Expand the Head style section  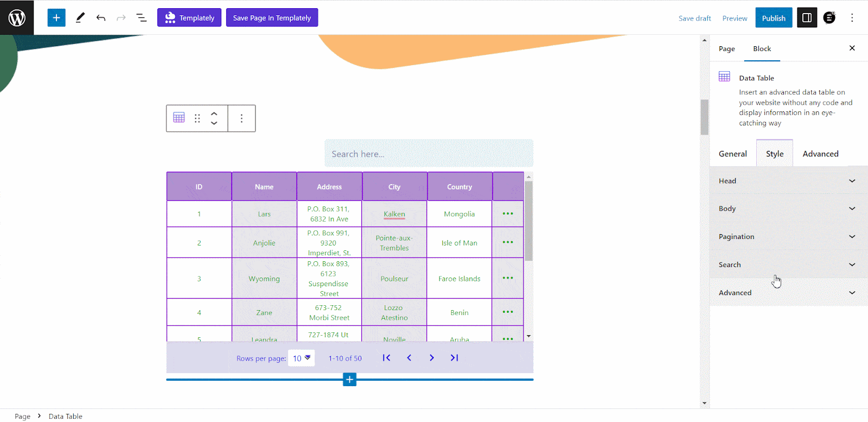pos(789,181)
